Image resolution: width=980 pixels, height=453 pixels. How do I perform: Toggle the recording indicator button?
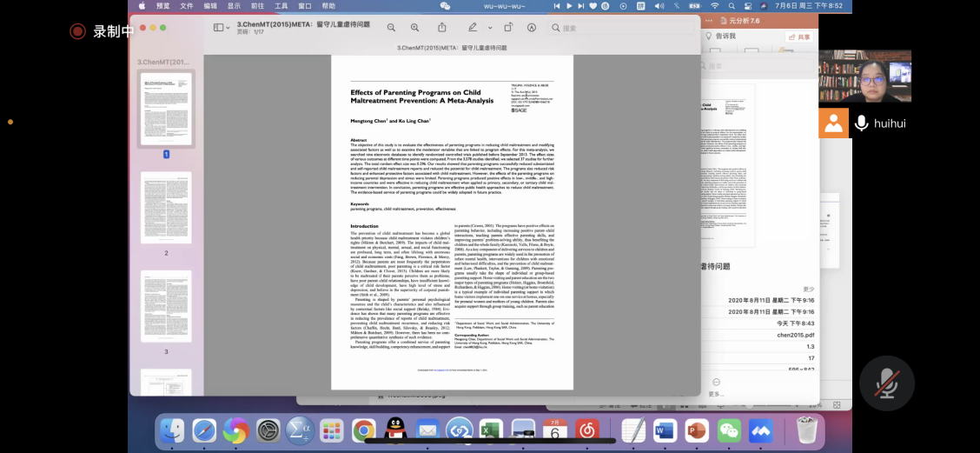(x=77, y=31)
